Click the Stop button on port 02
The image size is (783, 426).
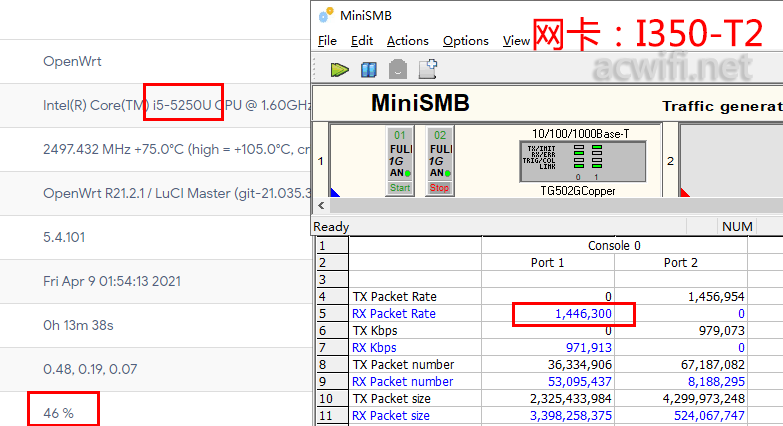click(439, 188)
